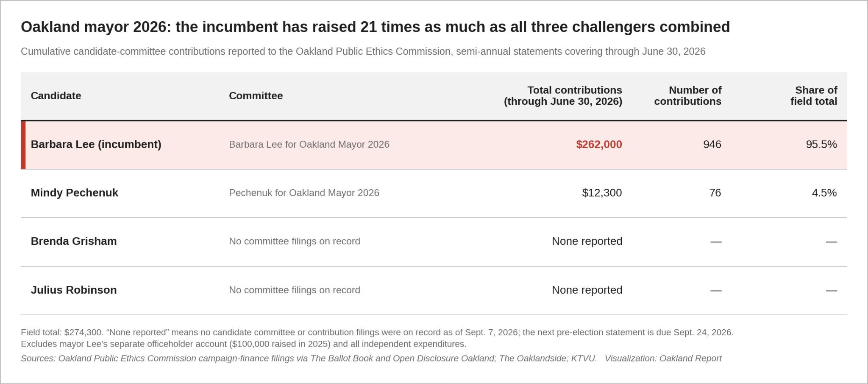Click the 4.5% share value
The width and height of the screenshot is (868, 384).
[x=824, y=193]
